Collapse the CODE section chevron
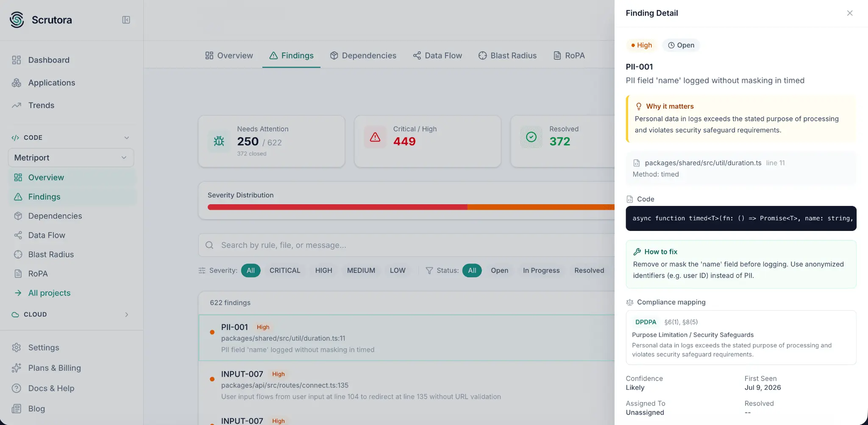868x425 pixels. point(126,138)
